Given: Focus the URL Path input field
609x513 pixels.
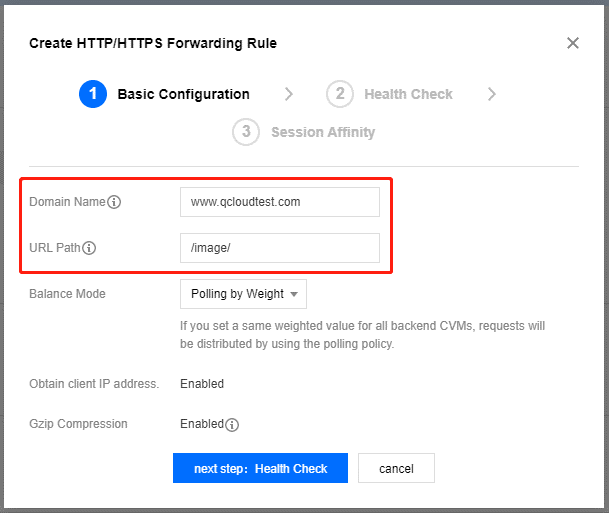Looking at the screenshot, I should [x=280, y=248].
